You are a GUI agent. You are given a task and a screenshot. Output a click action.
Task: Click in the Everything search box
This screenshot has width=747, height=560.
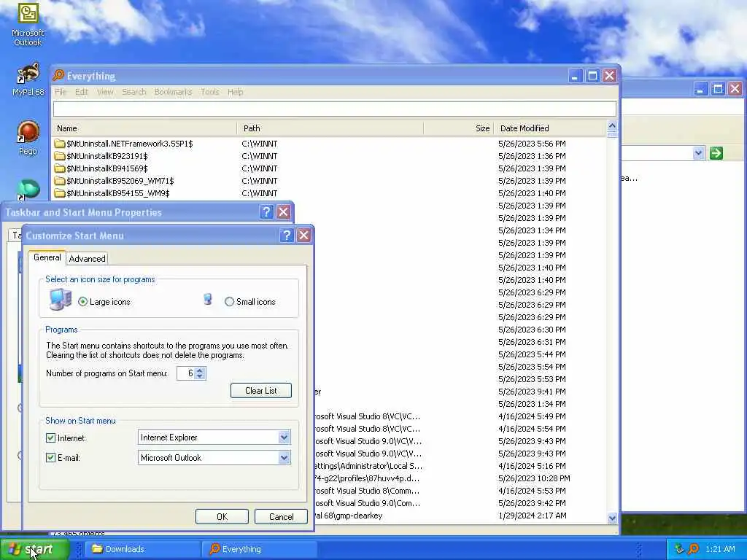(x=334, y=109)
